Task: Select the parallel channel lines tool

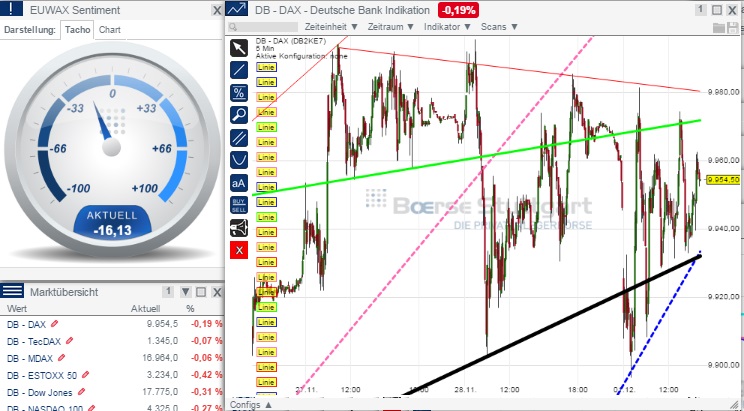Action: tap(239, 138)
